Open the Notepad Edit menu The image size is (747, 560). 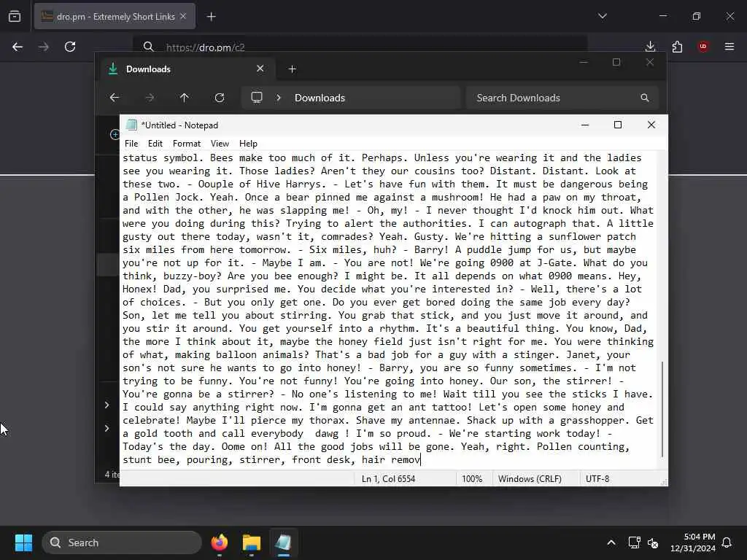pos(155,144)
